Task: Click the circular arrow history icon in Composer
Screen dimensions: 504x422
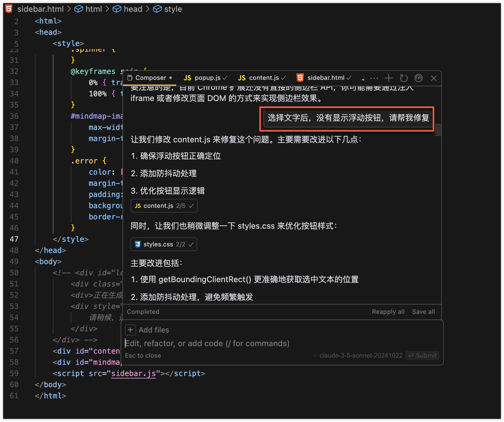Action: 404,78
